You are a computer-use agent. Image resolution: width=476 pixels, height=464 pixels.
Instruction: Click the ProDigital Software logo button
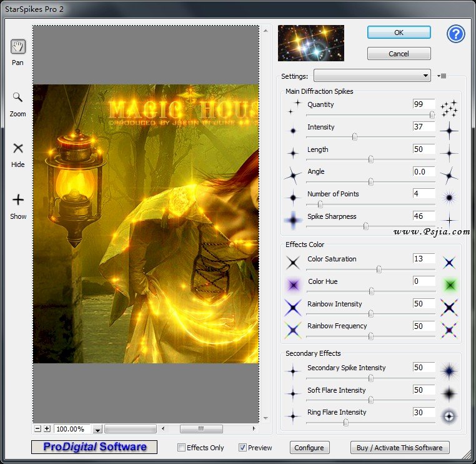click(x=94, y=446)
